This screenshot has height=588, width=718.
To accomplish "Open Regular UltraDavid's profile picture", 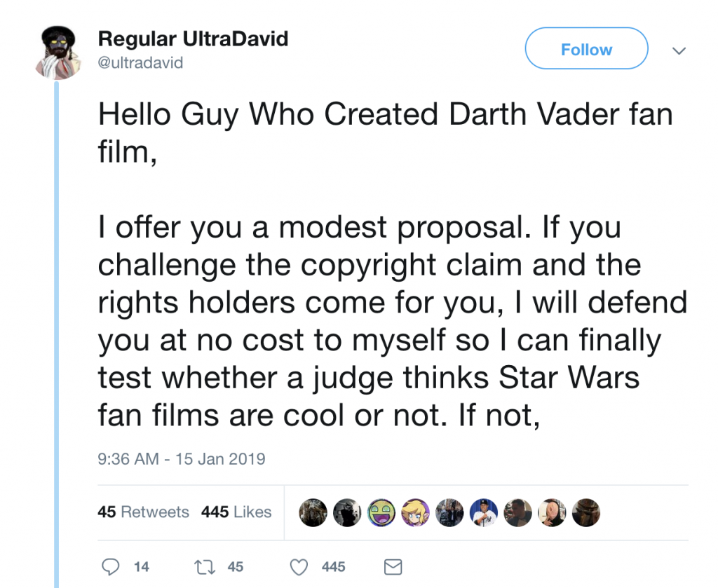I will pyautogui.click(x=59, y=53).
